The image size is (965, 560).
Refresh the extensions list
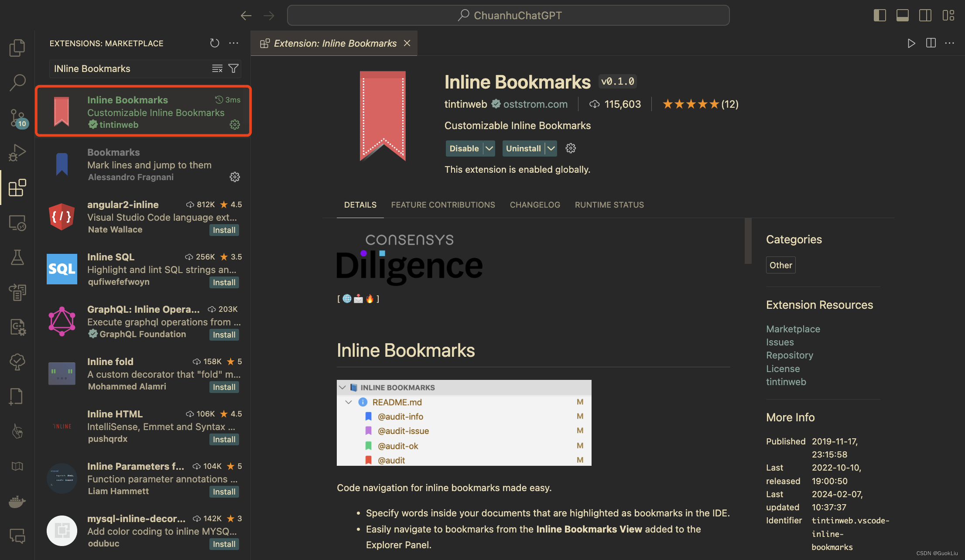click(x=214, y=43)
